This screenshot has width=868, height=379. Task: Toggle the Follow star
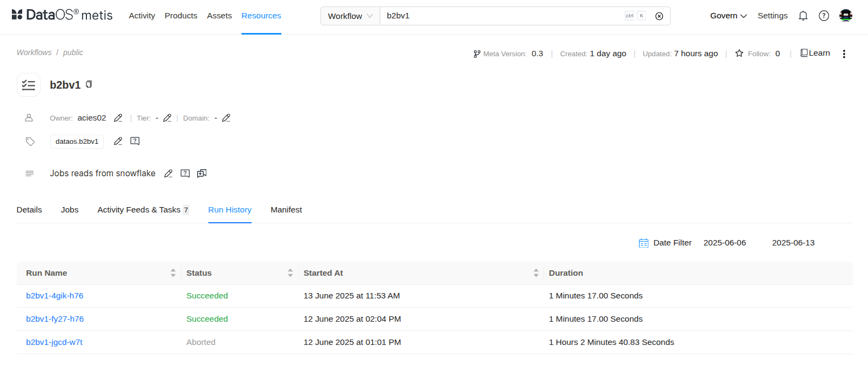pyautogui.click(x=739, y=54)
